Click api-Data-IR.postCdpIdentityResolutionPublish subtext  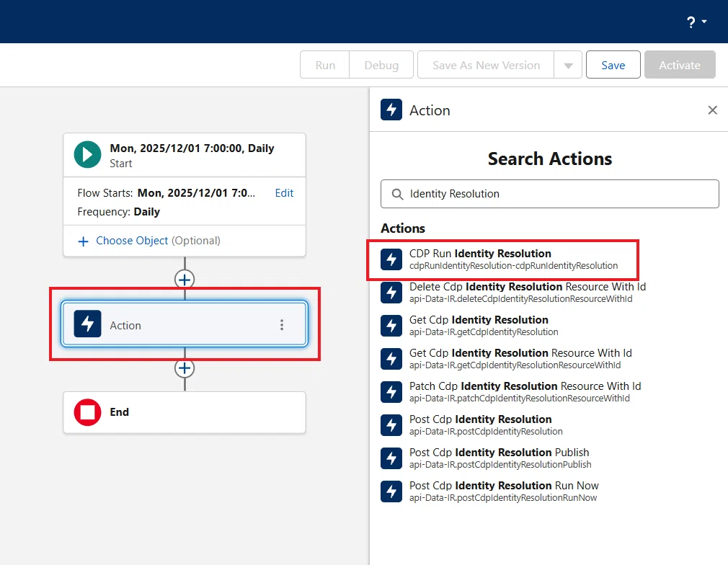pos(500,465)
